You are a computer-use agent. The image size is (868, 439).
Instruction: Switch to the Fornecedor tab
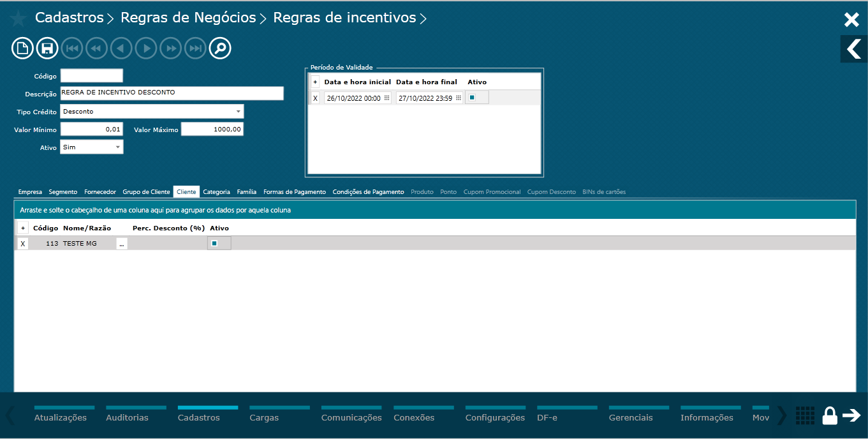pyautogui.click(x=100, y=191)
